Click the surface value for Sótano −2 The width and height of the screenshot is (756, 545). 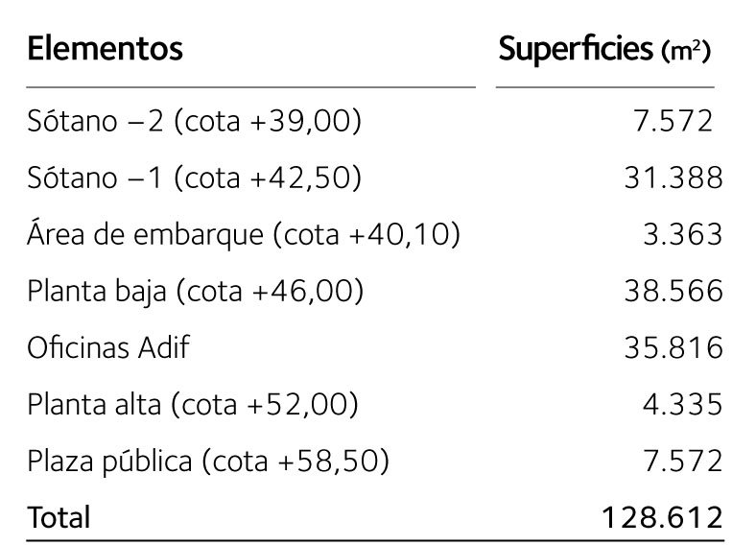(676, 122)
